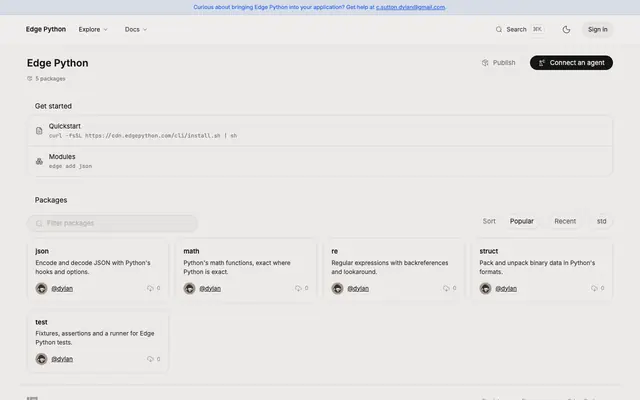Open the struct package card
The width and height of the screenshot is (640, 400).
542,271
